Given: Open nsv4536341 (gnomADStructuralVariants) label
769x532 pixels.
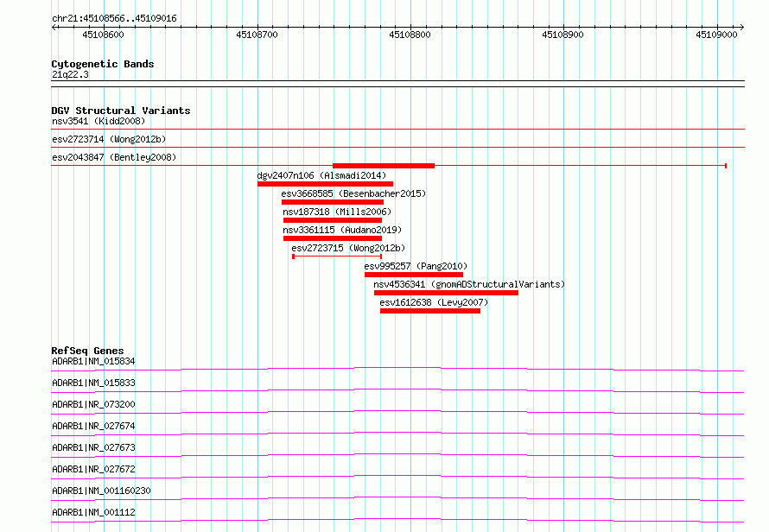Looking at the screenshot, I should (x=469, y=284).
